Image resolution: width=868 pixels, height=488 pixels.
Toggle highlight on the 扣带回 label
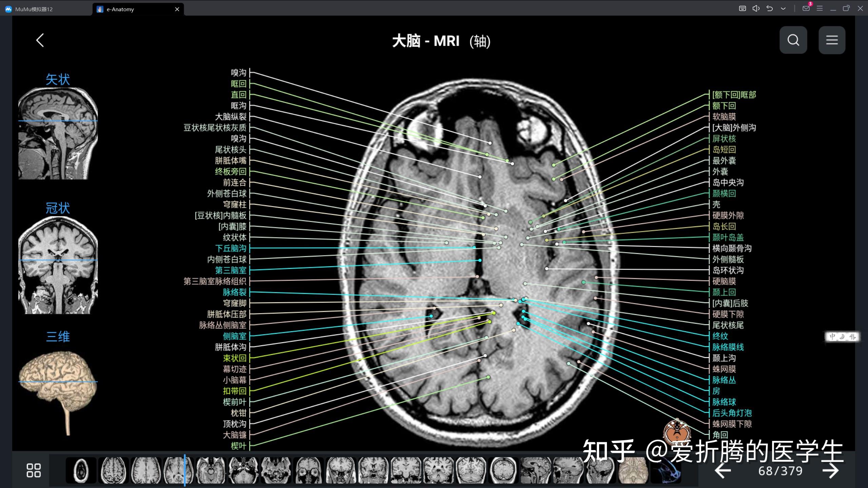click(235, 391)
